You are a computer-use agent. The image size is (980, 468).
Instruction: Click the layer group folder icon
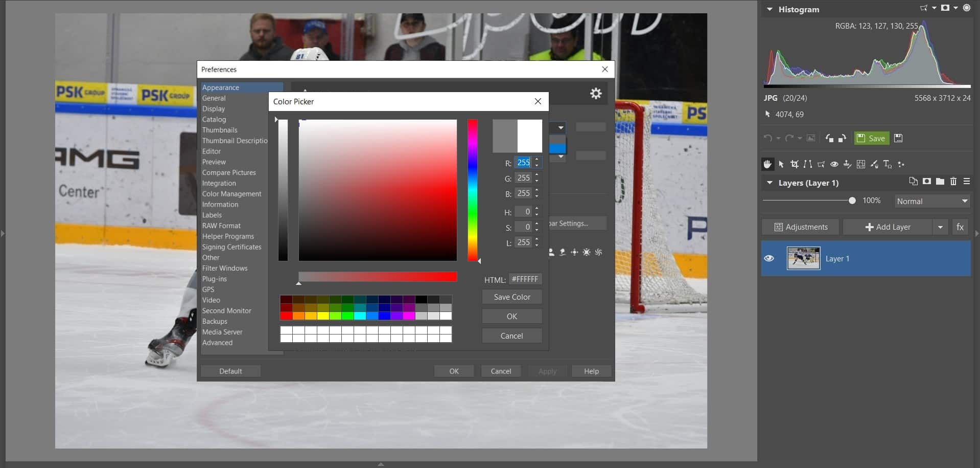click(x=940, y=181)
